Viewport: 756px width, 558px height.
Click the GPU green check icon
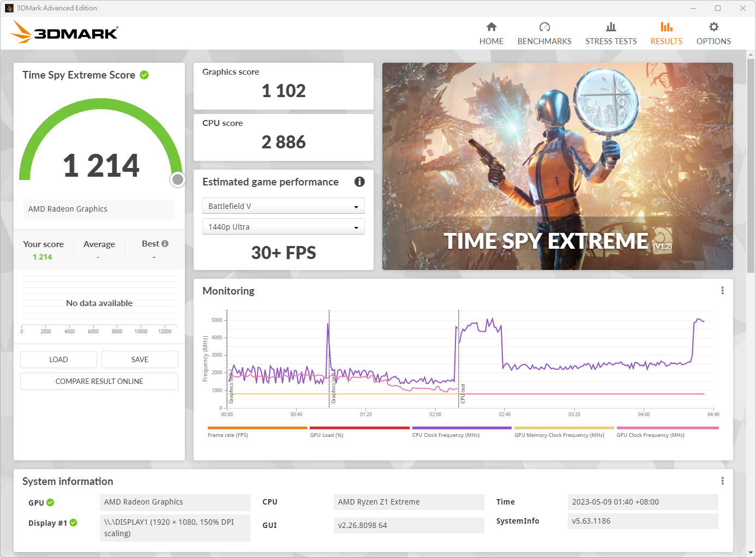click(50, 502)
